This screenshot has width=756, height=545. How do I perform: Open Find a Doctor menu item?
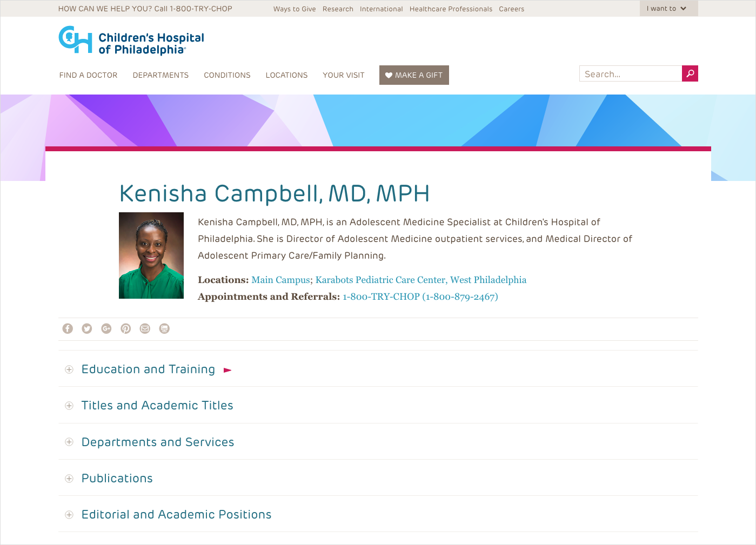pos(88,75)
